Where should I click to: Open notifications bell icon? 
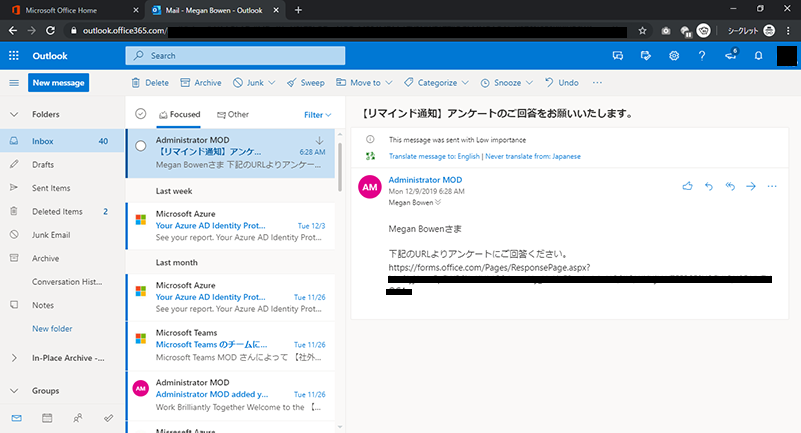759,56
